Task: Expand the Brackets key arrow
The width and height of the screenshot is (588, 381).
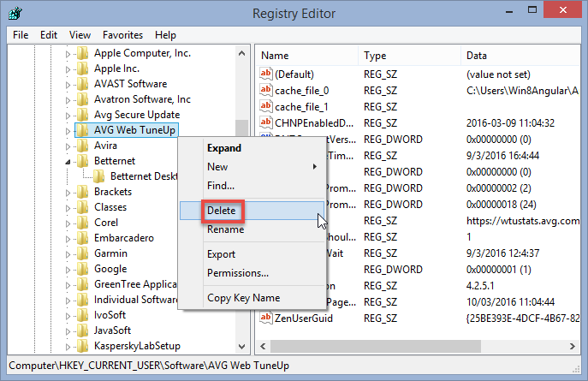Action: 68,193
